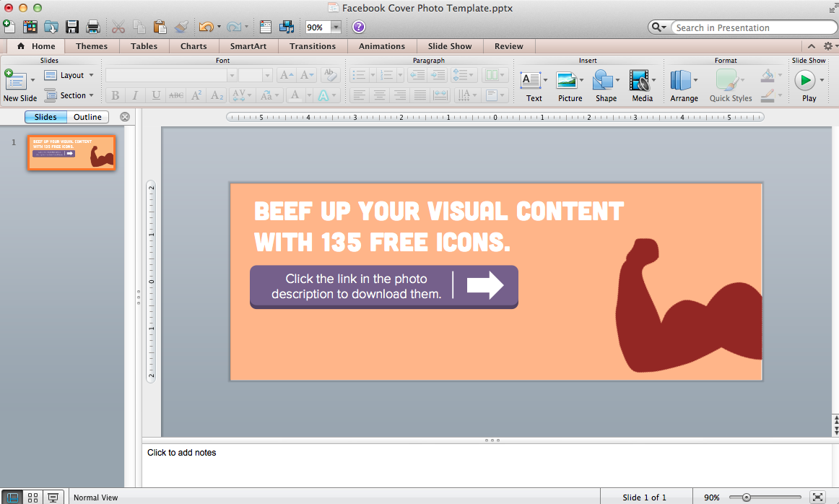Open the SmartArt tab
This screenshot has width=839, height=504.
(x=248, y=46)
